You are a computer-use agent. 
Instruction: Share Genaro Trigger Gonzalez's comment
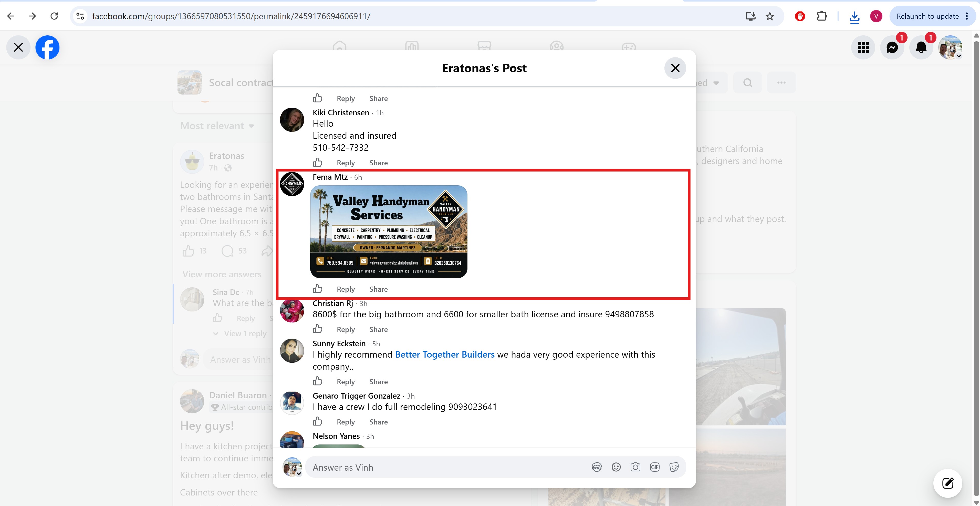coord(379,422)
